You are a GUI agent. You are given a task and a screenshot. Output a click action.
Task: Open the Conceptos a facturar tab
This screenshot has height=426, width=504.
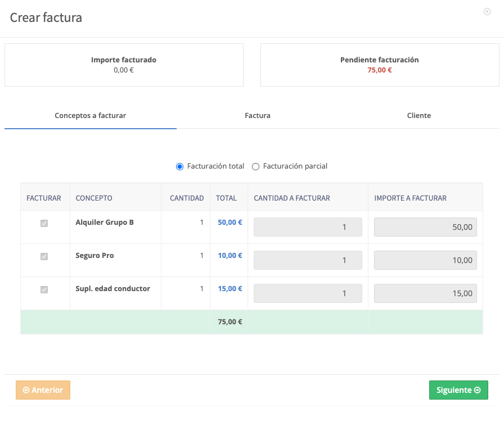91,116
